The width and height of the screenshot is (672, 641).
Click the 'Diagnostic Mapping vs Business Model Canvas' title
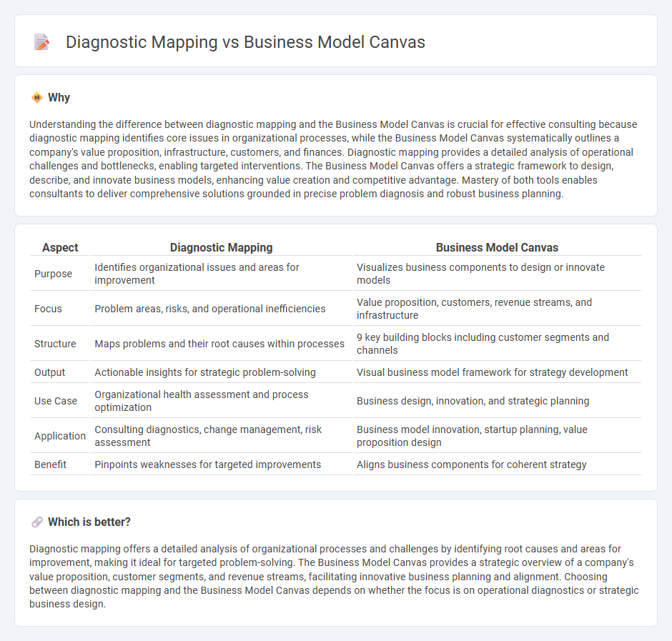[245, 42]
